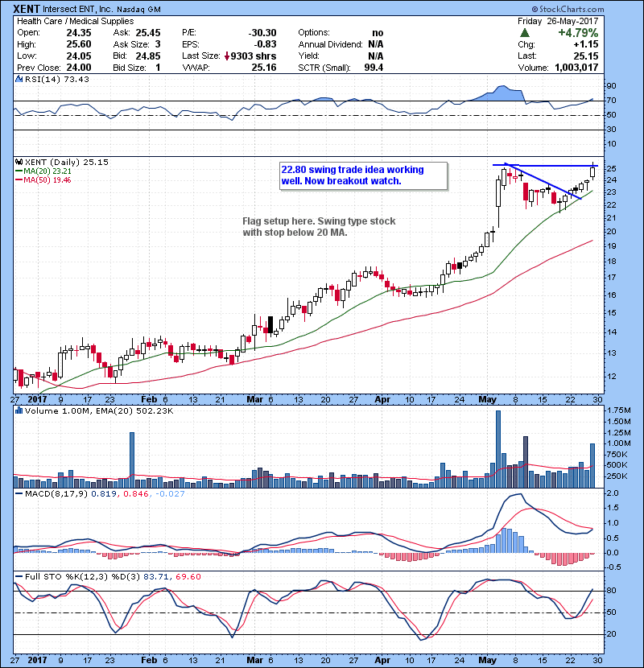Click the XENT ticker symbol heading

click(27, 9)
